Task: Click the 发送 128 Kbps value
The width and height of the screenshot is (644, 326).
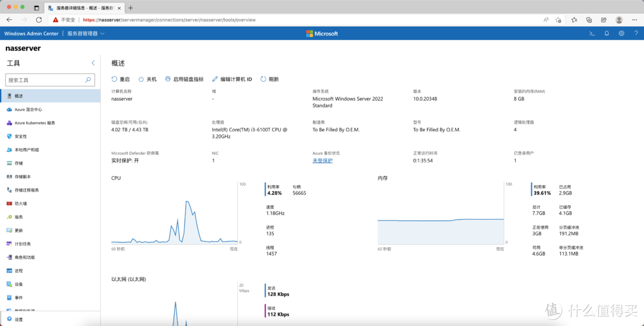Action: pyautogui.click(x=278, y=294)
